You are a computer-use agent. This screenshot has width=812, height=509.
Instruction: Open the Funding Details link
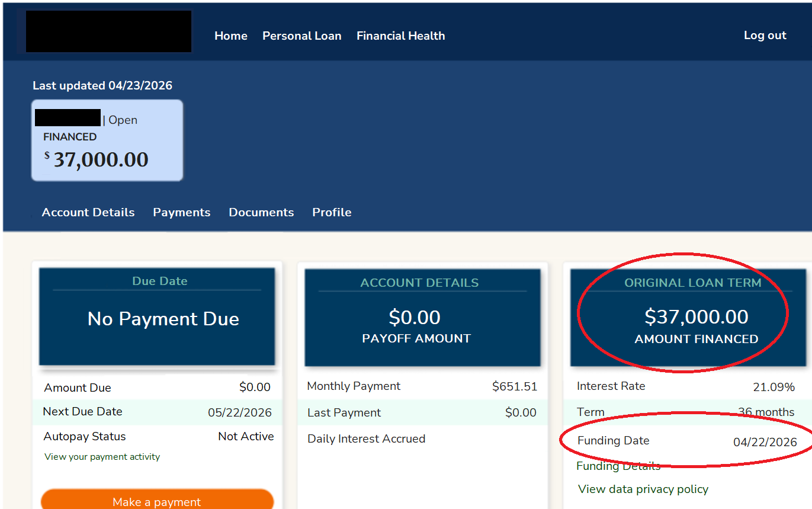pos(618,466)
